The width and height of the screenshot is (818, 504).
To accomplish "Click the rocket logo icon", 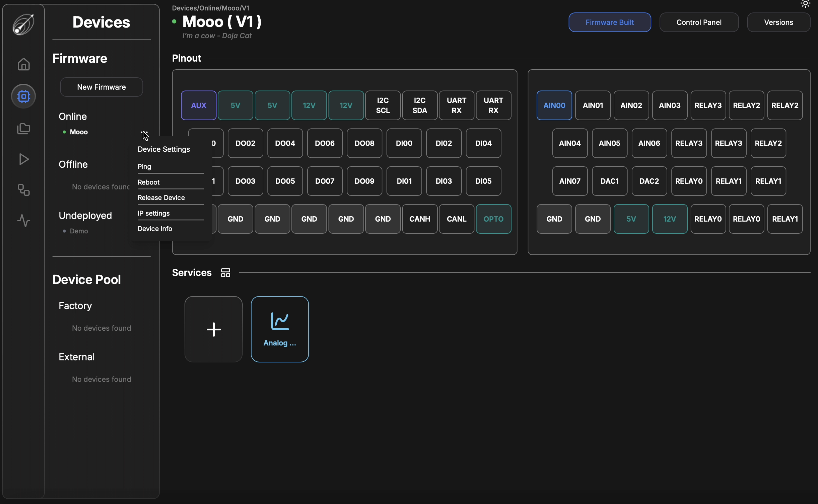I will 23,24.
